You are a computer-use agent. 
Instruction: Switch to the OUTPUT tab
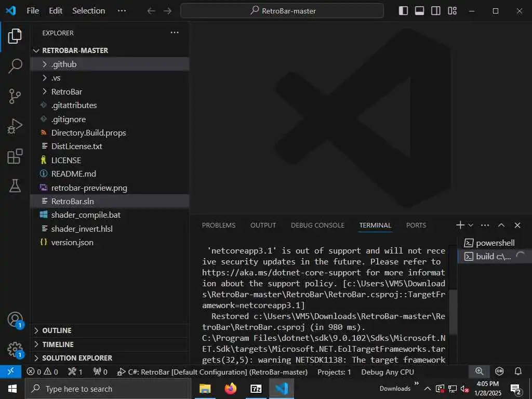[263, 225]
